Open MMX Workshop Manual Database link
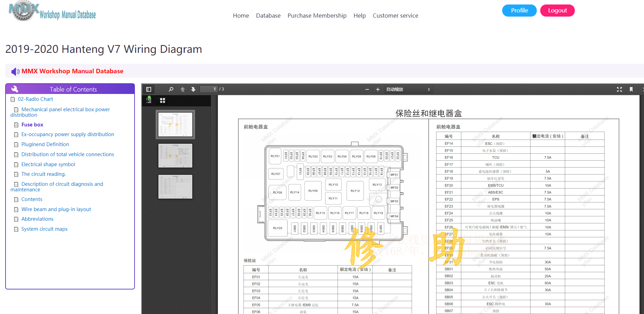This screenshot has height=314, width=644. 72,71
